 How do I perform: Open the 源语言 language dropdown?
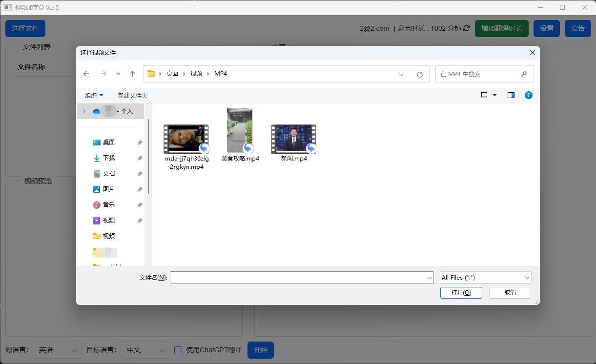point(57,350)
